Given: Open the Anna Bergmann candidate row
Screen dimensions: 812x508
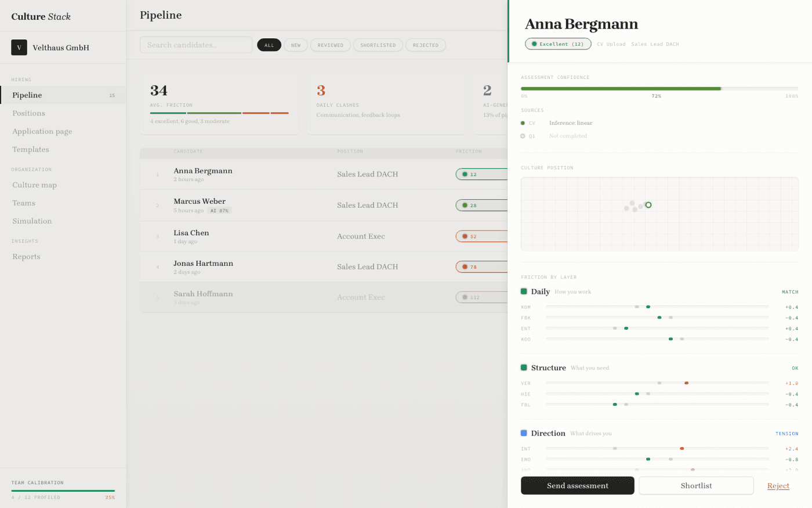Looking at the screenshot, I should pyautogui.click(x=324, y=174).
